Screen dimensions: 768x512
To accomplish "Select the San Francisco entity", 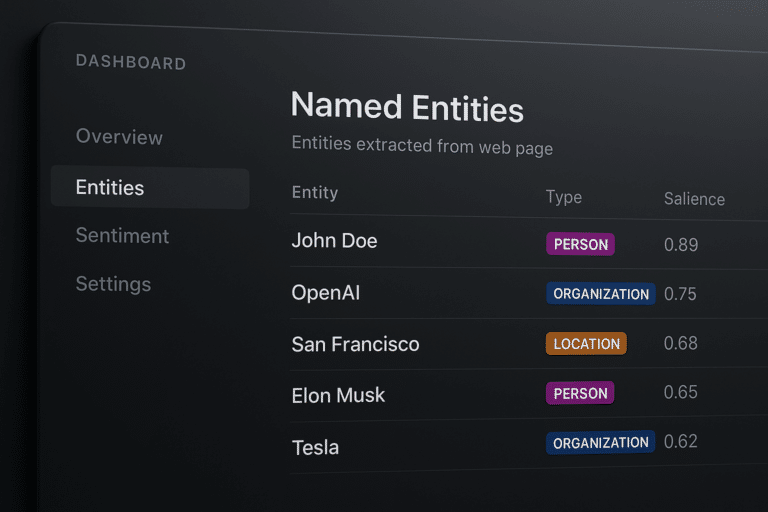I will [x=355, y=344].
